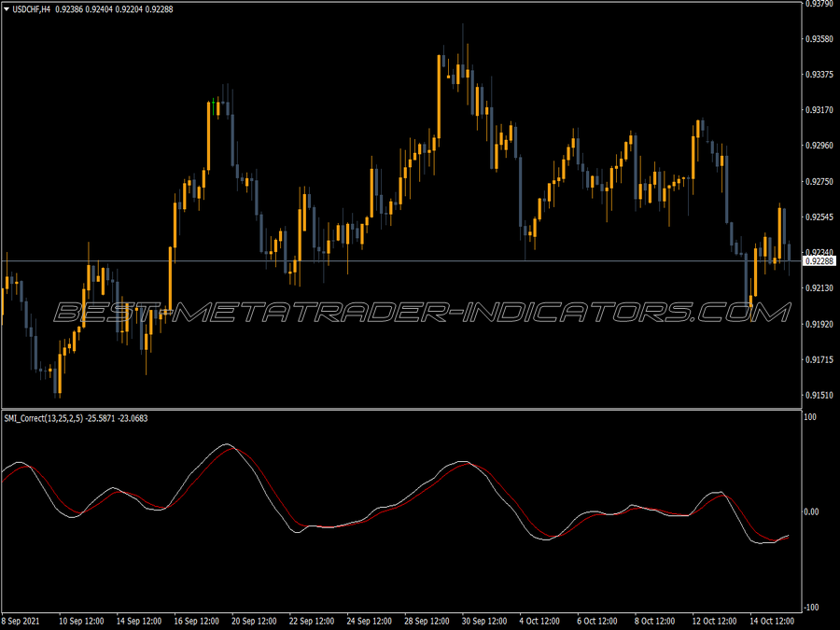Screen dimensions: 840x630
Task: Click the 6 Oct 12:00 time label
Action: pyautogui.click(x=596, y=621)
